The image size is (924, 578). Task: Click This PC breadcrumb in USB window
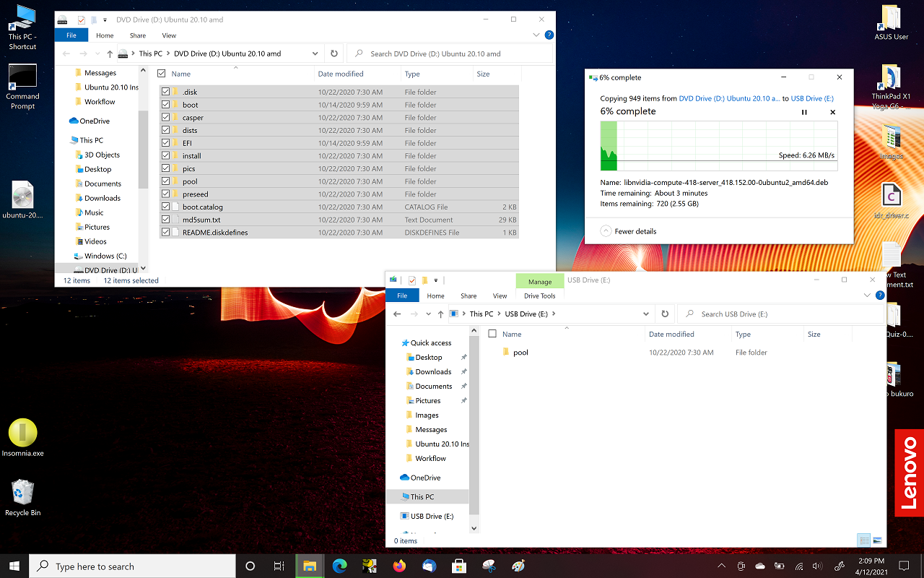(x=481, y=314)
